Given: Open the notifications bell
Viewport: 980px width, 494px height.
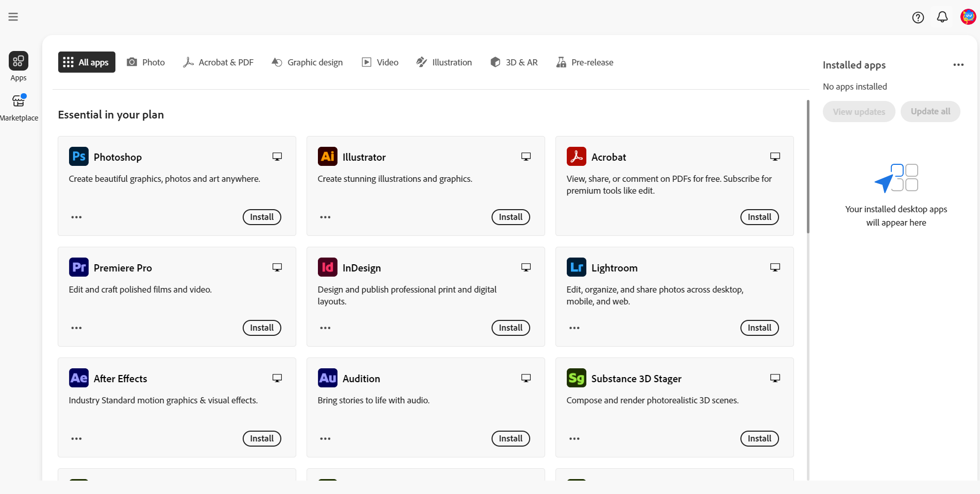Looking at the screenshot, I should pyautogui.click(x=942, y=16).
